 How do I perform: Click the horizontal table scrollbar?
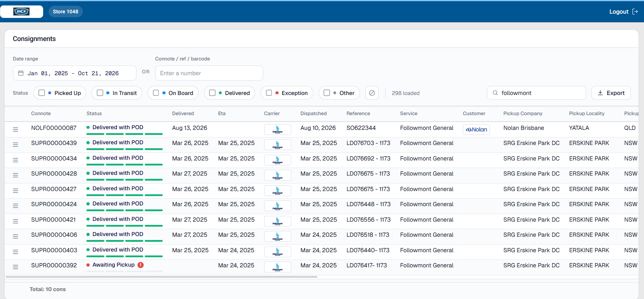pyautogui.click(x=161, y=277)
